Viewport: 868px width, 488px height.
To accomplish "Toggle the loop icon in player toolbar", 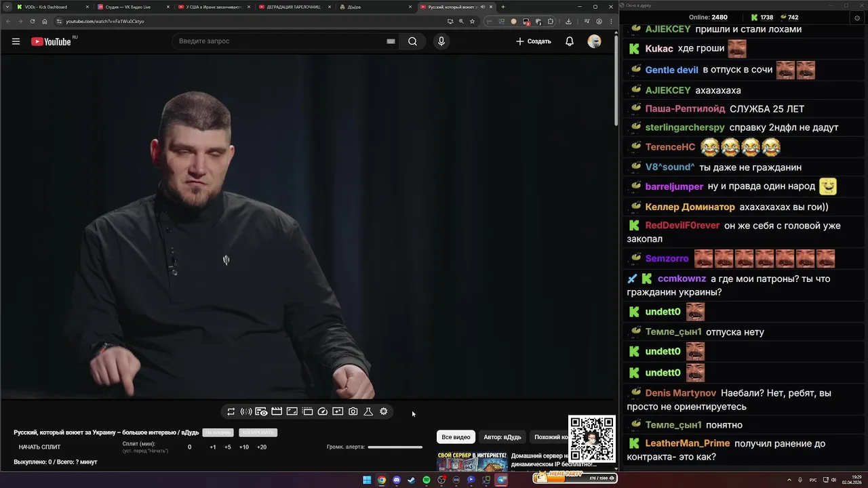I will [231, 411].
